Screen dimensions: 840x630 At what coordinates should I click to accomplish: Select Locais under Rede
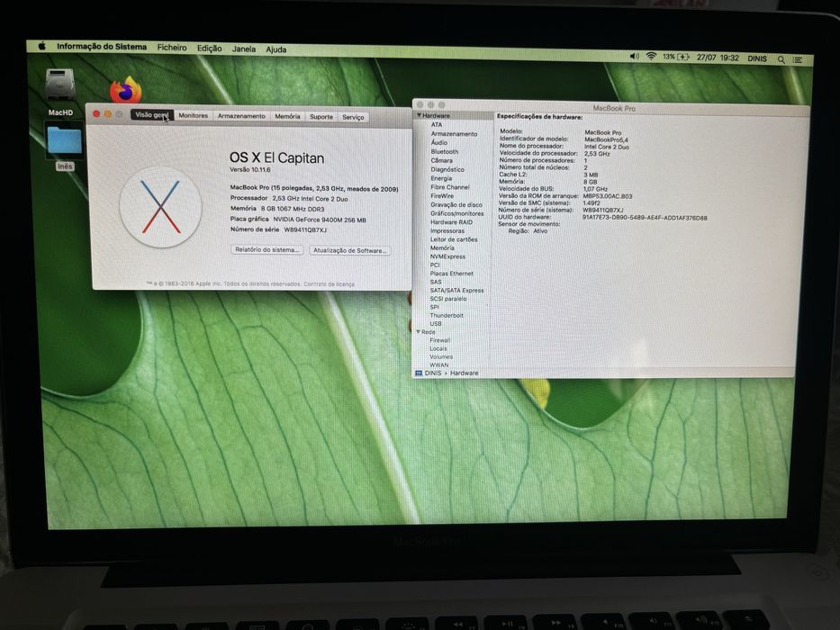coord(438,349)
